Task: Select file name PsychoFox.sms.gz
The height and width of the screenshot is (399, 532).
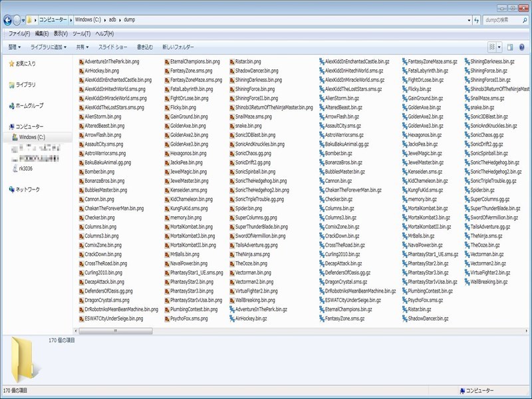Action: tap(426, 301)
